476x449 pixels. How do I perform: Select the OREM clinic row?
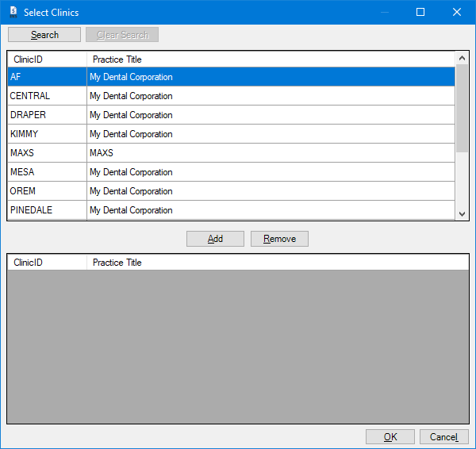pyautogui.click(x=231, y=191)
